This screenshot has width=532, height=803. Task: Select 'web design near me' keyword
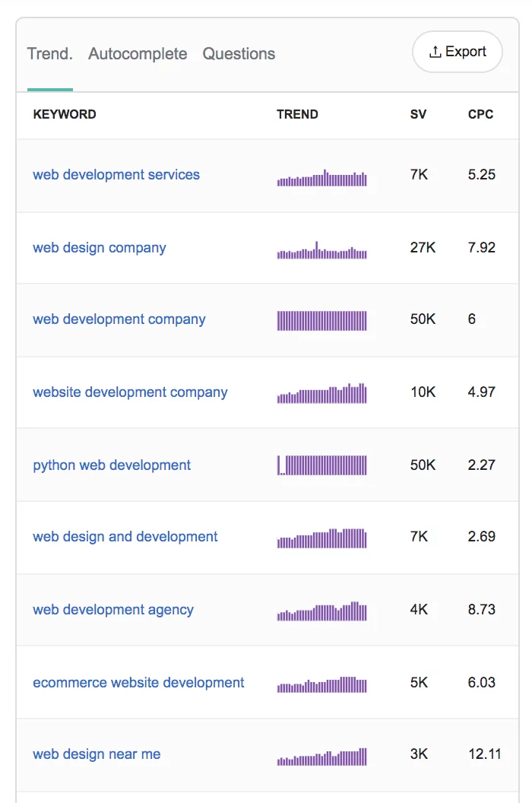pos(97,754)
